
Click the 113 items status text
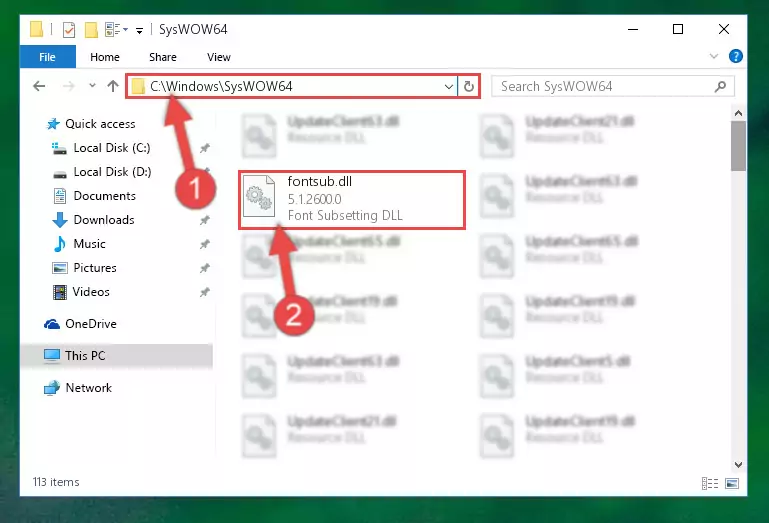click(56, 482)
